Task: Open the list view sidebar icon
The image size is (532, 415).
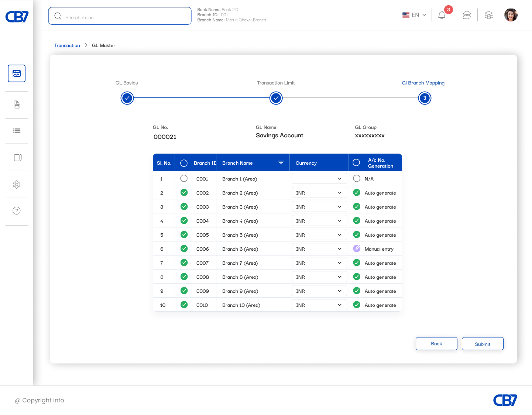Action: tap(17, 131)
